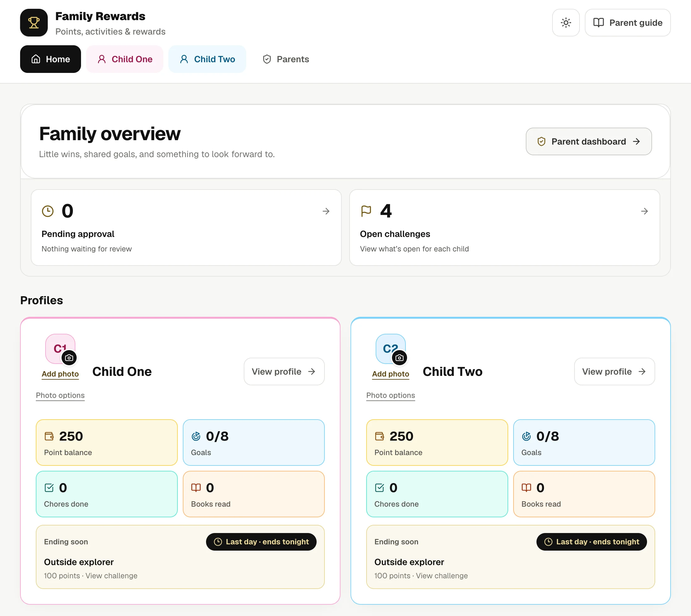Open the Parent dashboard
This screenshot has width=691, height=616.
589,141
